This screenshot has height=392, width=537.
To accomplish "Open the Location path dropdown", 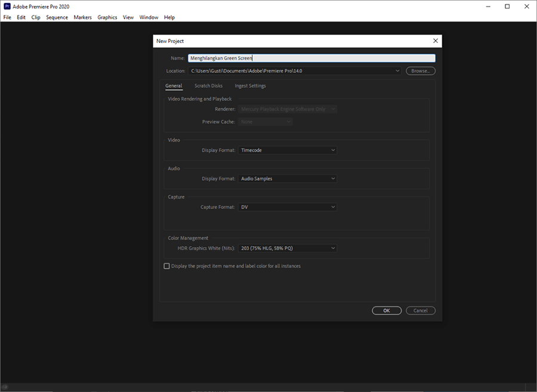I will pyautogui.click(x=295, y=71).
